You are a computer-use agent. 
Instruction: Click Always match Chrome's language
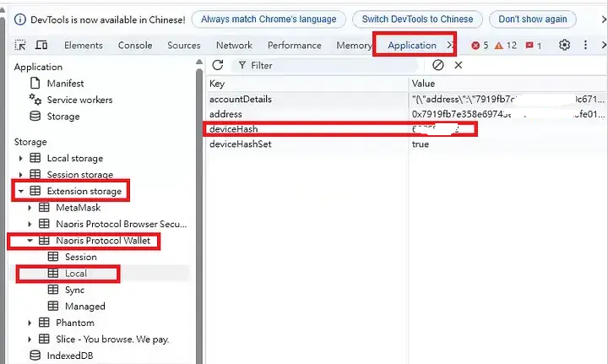point(269,19)
